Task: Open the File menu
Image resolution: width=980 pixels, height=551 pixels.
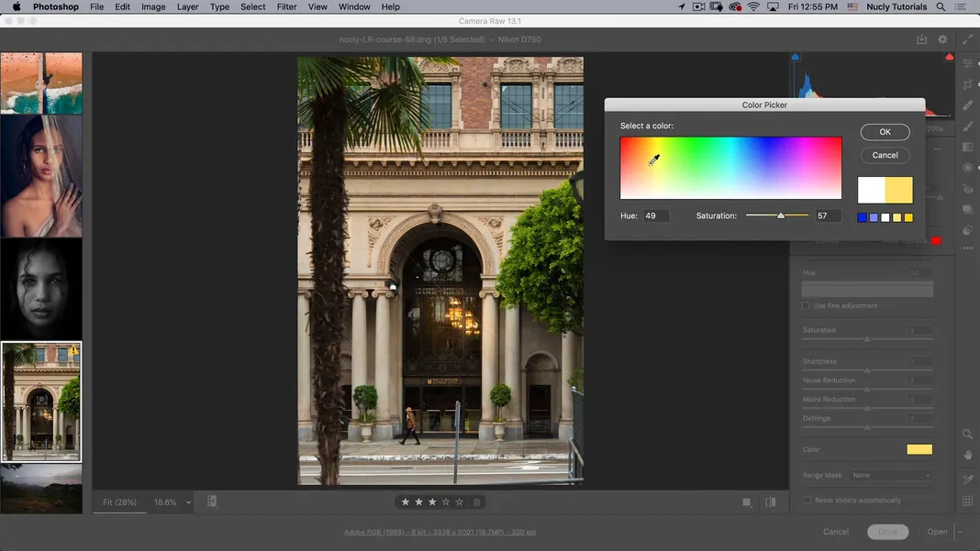Action: pyautogui.click(x=97, y=6)
